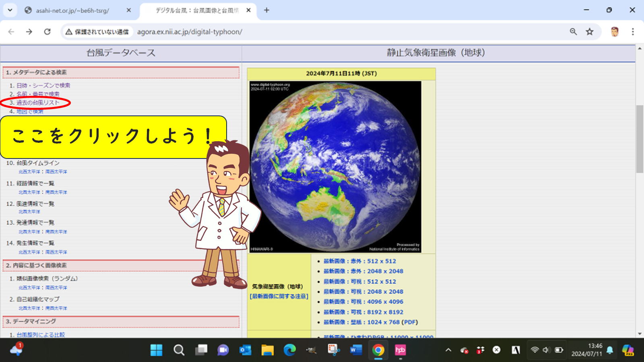
Task: Open 北西太平洋 under 類似画像検索
Action: [29, 288]
